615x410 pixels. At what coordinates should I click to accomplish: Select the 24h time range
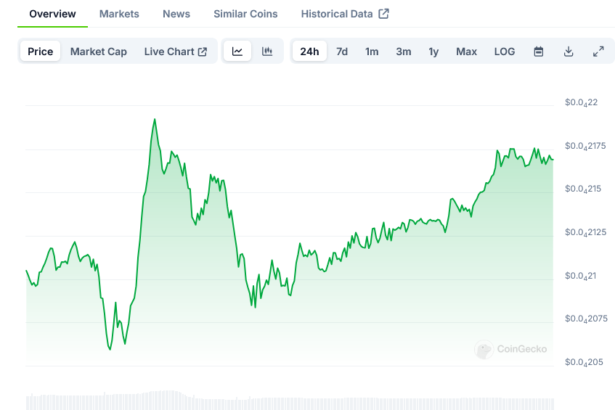pyautogui.click(x=309, y=51)
